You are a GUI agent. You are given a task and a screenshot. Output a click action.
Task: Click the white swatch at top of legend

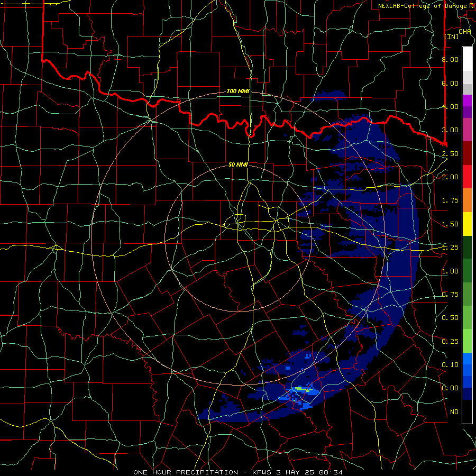click(467, 59)
